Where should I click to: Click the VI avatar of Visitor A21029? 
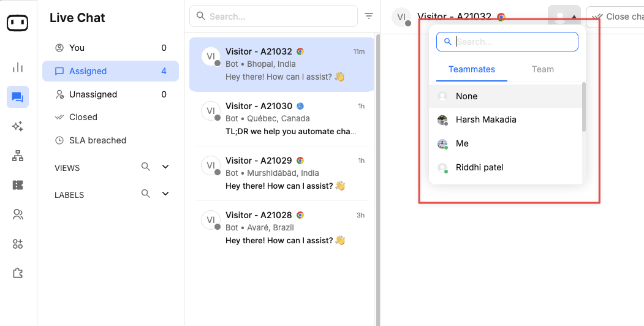[211, 165]
